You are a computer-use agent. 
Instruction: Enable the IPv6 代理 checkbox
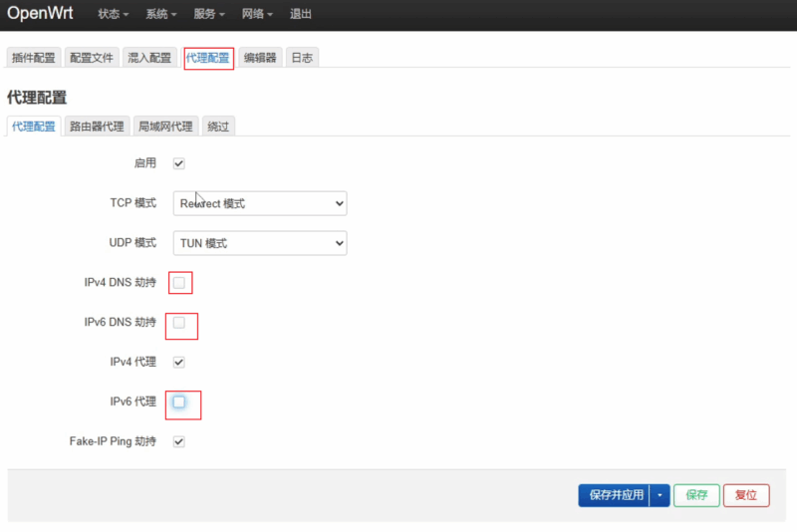[x=179, y=401]
